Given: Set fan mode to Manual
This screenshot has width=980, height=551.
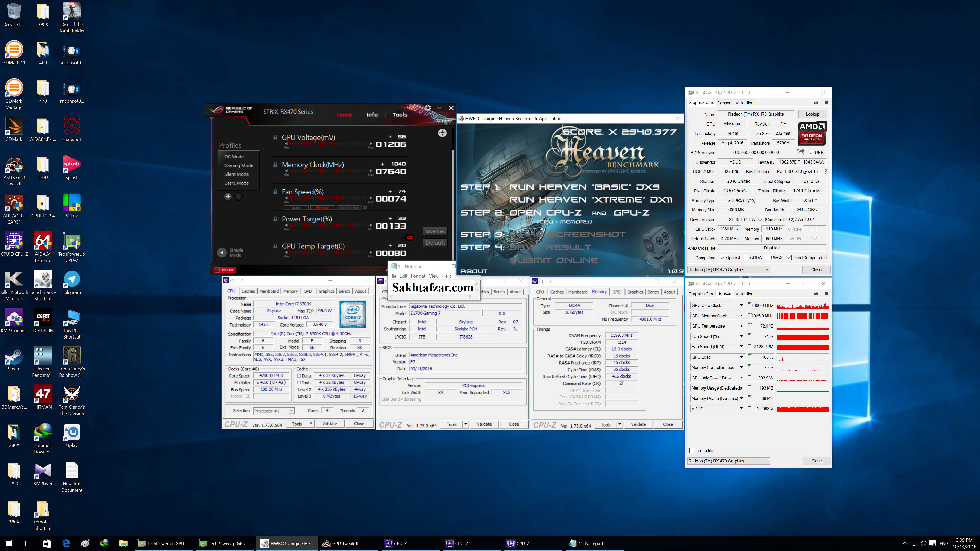Looking at the screenshot, I should [x=322, y=208].
